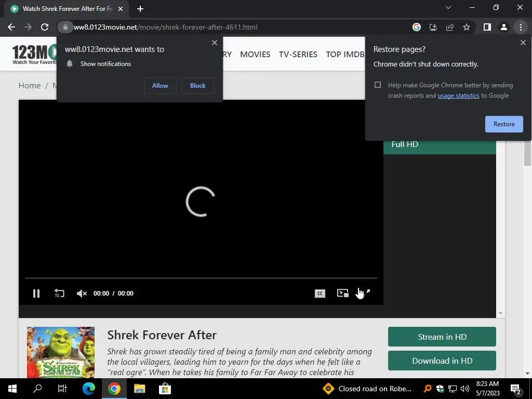Share this page icon
532x399 pixels.
(x=450, y=27)
